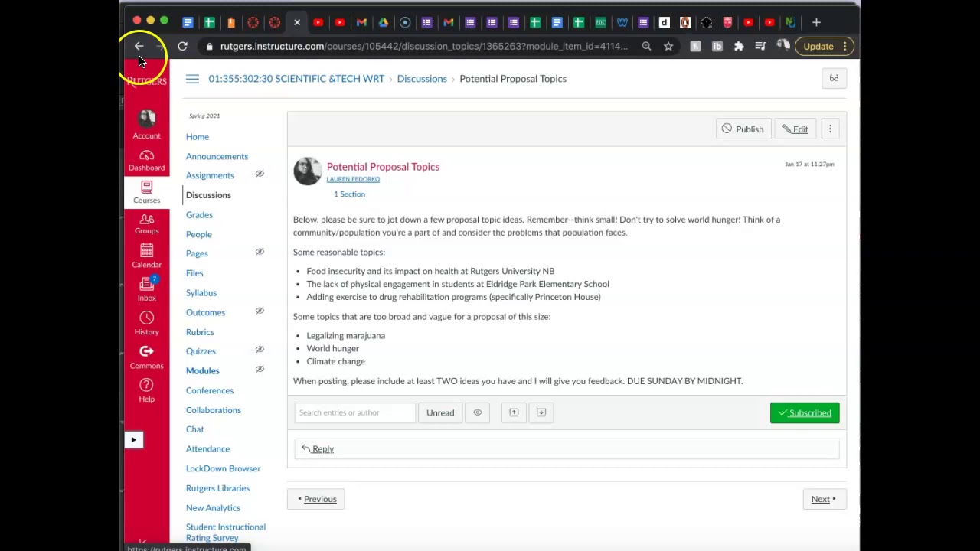980x551 pixels.
Task: Toggle visibility eye next to Assignments
Action: (260, 174)
